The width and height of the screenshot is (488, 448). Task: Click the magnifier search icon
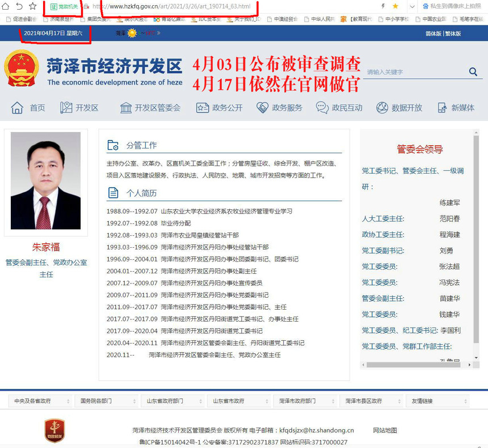(473, 72)
